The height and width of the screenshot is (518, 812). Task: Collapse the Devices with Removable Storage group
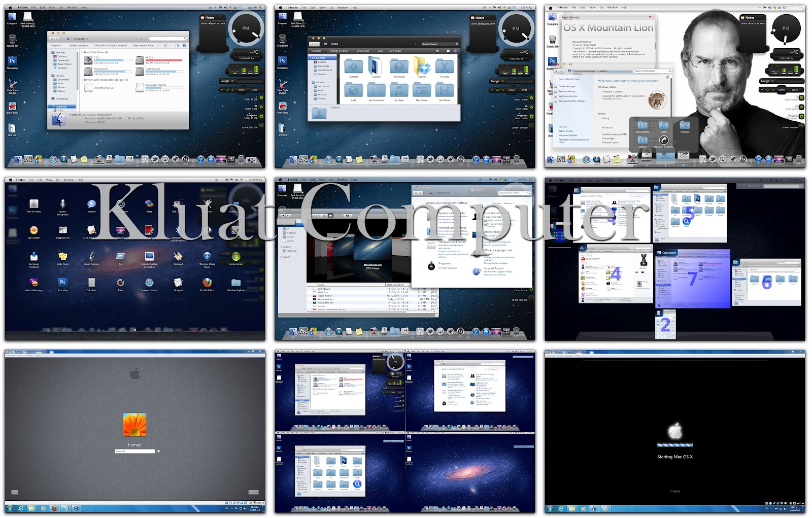point(82,80)
